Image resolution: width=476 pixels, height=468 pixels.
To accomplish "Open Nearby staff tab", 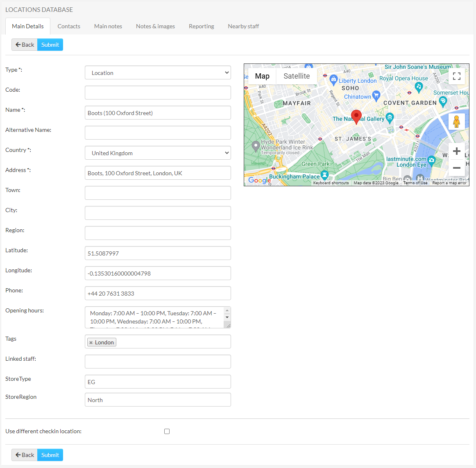I will pyautogui.click(x=243, y=26).
